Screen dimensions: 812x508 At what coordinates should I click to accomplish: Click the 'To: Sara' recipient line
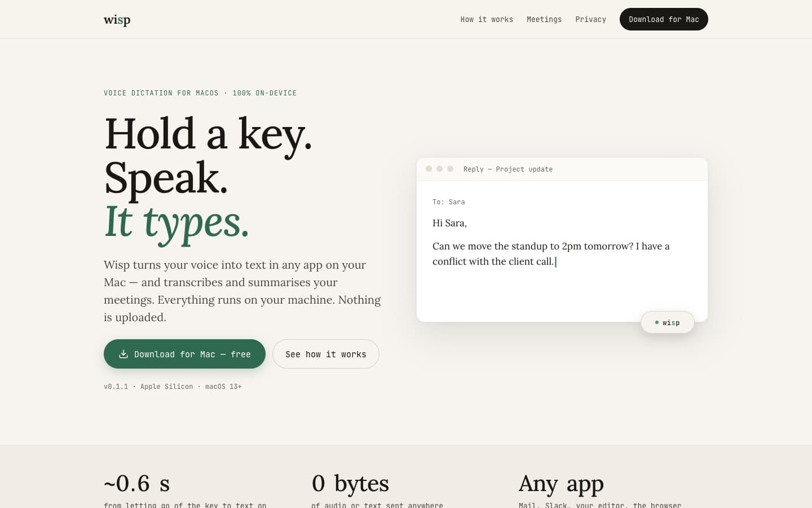pyautogui.click(x=449, y=202)
